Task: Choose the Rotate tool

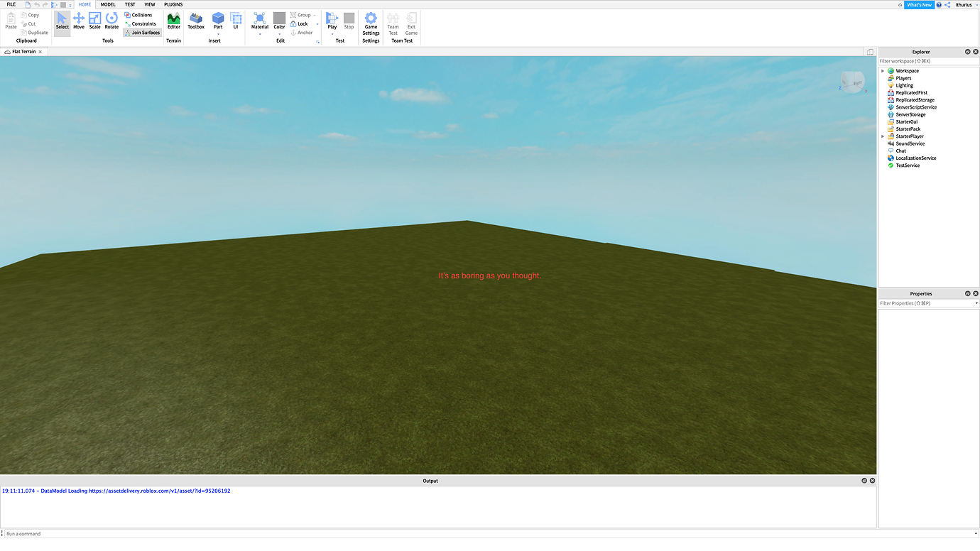Action: pyautogui.click(x=111, y=21)
